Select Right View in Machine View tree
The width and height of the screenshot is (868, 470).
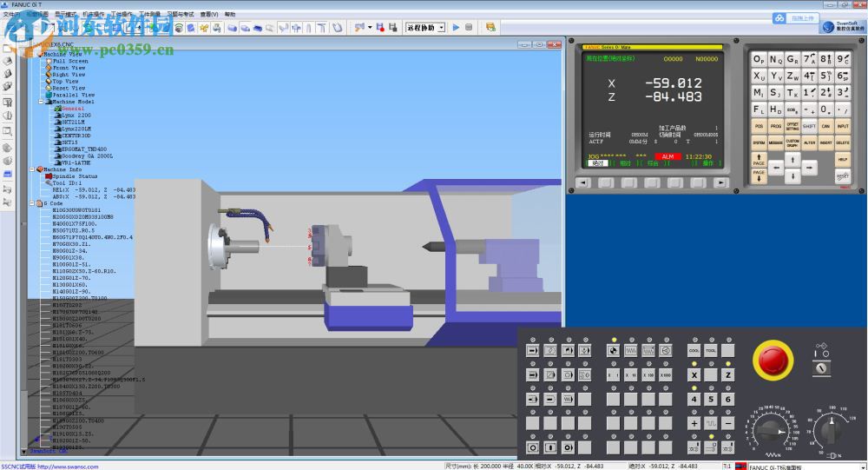coord(69,74)
